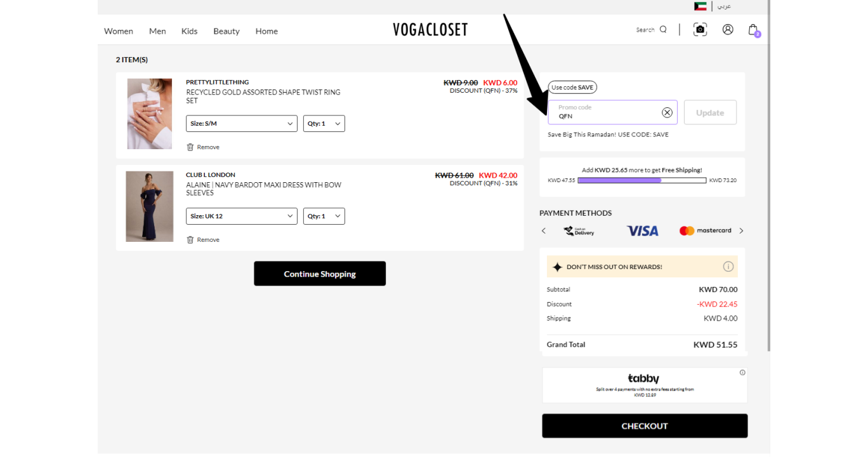The width and height of the screenshot is (868, 457).
Task: Remove the ring set item
Action: tap(203, 147)
